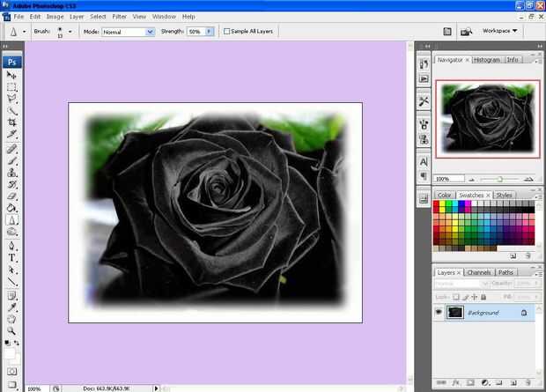Click the foreground color box
The image size is (546, 392).
(x=10, y=353)
